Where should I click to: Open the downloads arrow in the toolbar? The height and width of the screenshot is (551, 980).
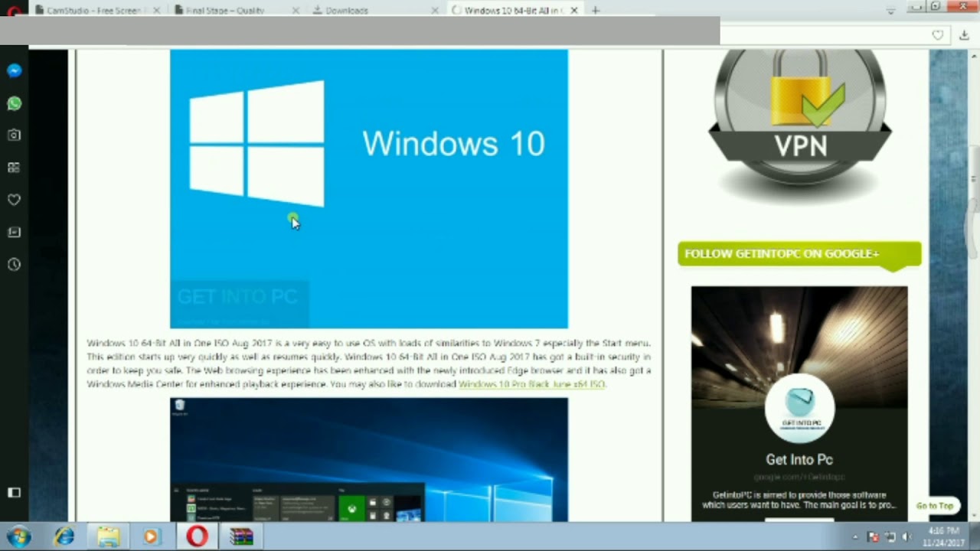(964, 35)
